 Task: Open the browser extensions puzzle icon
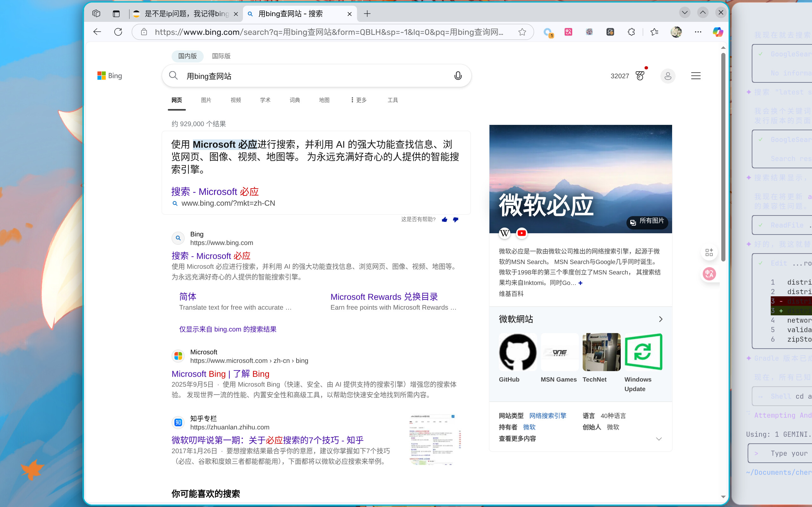click(631, 32)
